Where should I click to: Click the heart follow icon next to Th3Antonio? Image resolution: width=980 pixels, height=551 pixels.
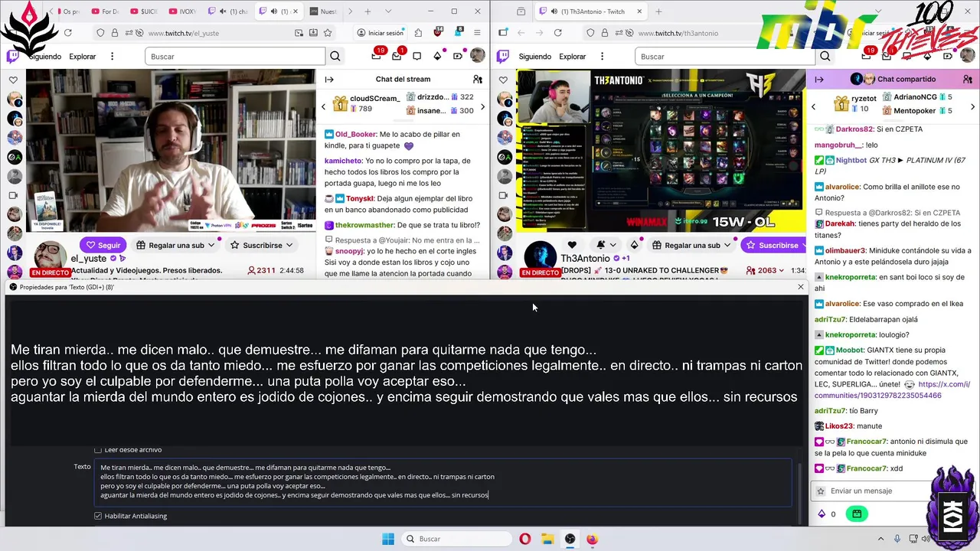(x=572, y=245)
